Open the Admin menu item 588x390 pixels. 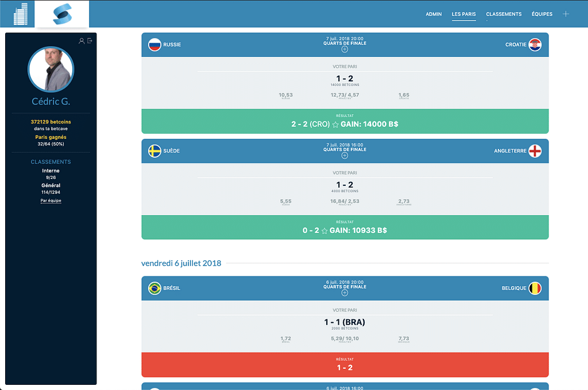tap(434, 14)
